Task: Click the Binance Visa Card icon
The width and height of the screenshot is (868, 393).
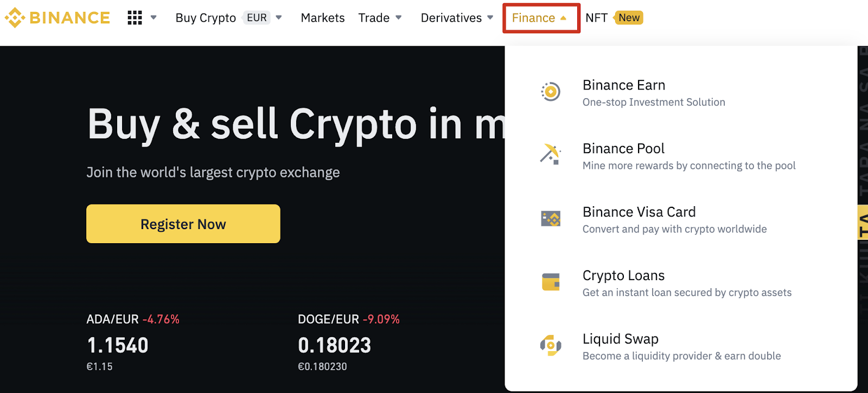Action: coord(551,219)
